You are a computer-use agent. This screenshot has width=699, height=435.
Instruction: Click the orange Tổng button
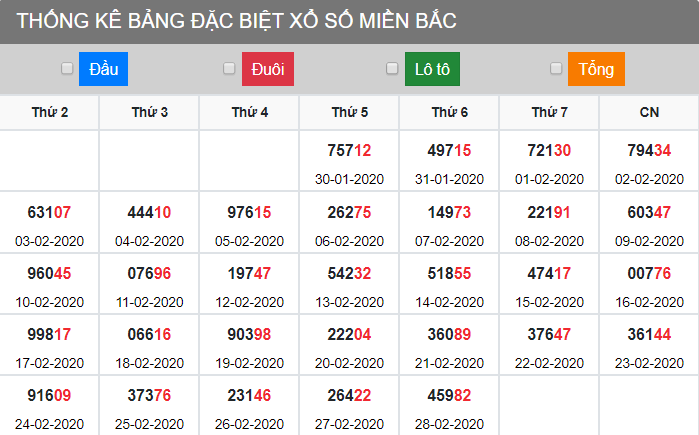[596, 69]
